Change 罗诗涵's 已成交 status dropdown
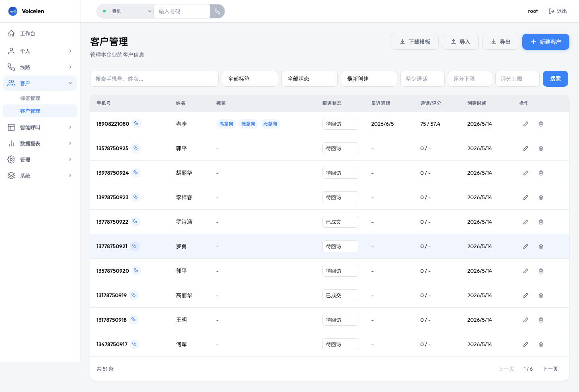579x392 pixels. [x=340, y=222]
